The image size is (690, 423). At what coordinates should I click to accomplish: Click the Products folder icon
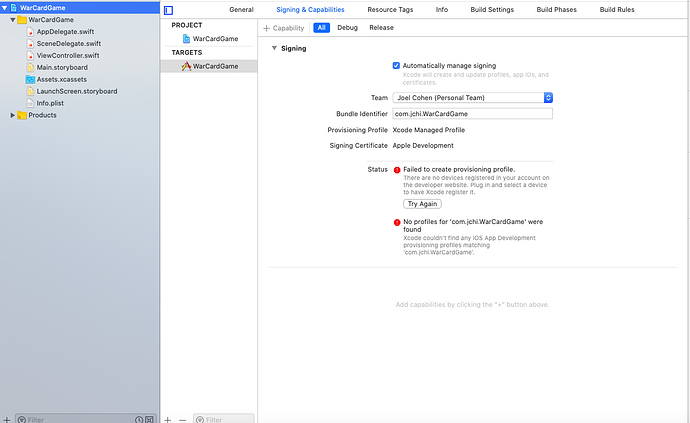coord(22,115)
